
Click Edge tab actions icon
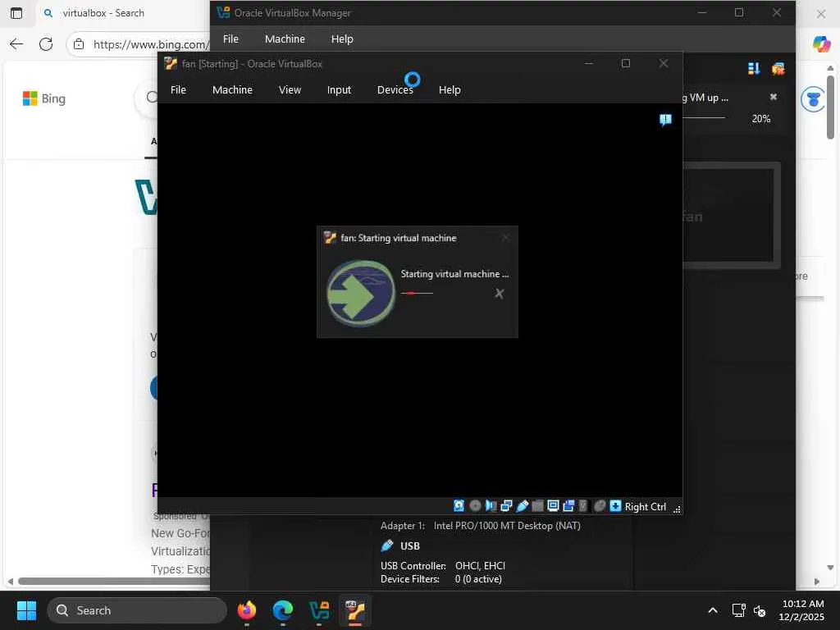click(16, 13)
